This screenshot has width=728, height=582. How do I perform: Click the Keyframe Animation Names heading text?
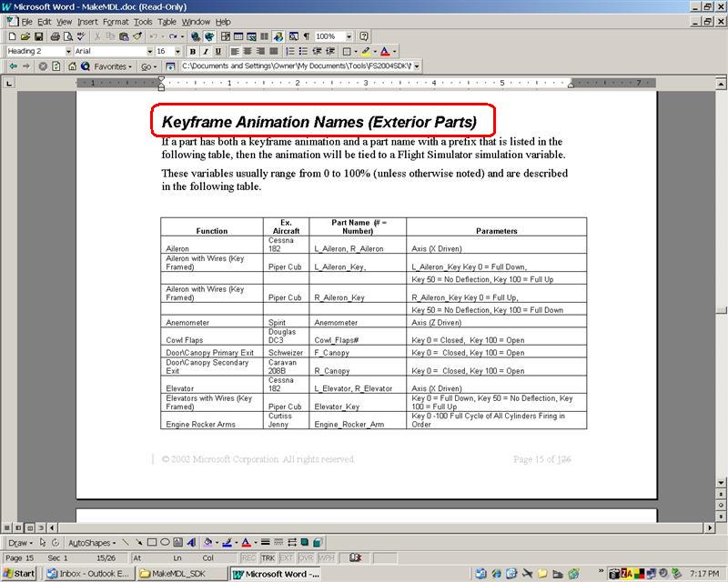point(319,122)
